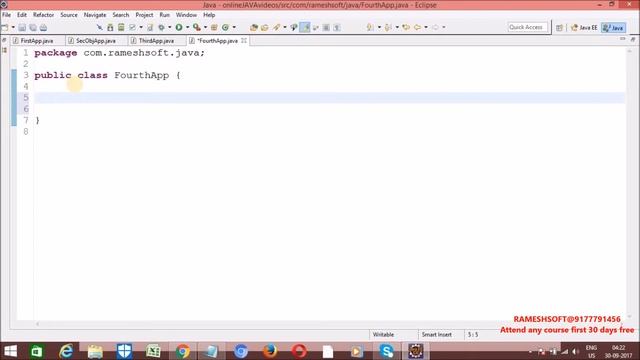Click the Debug bug icon
This screenshot has width=640, height=360.
click(x=162, y=27)
